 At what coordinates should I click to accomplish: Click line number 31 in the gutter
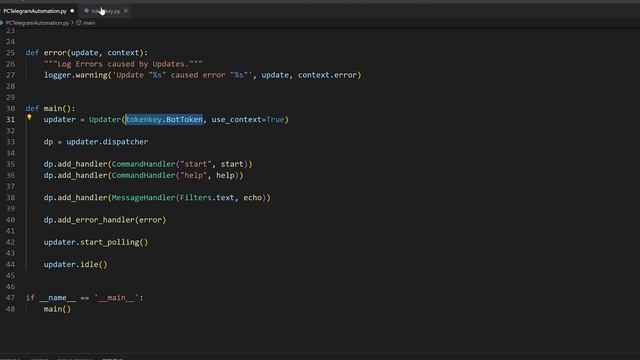point(10,120)
